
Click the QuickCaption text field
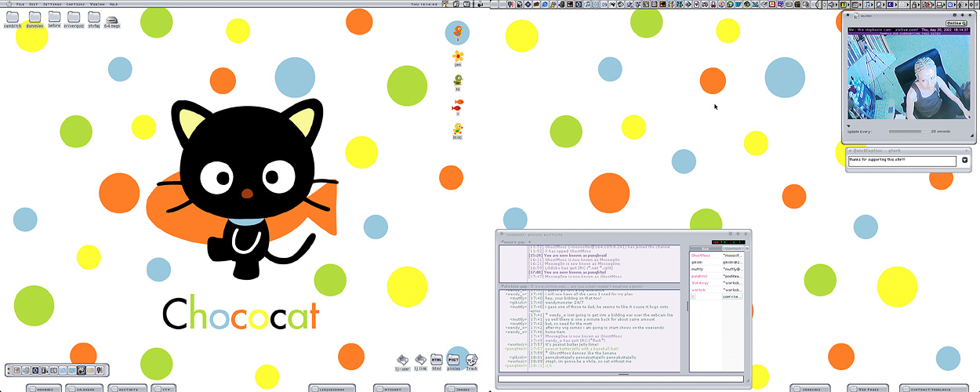point(902,161)
